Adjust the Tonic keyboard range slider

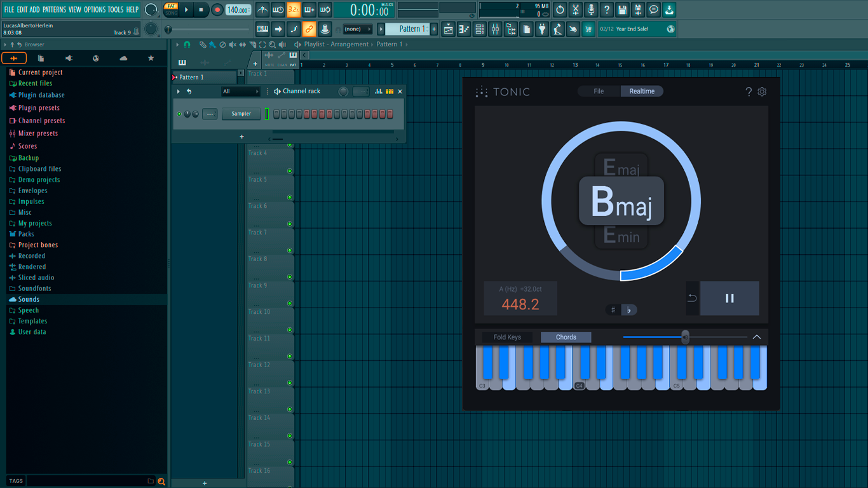685,337
